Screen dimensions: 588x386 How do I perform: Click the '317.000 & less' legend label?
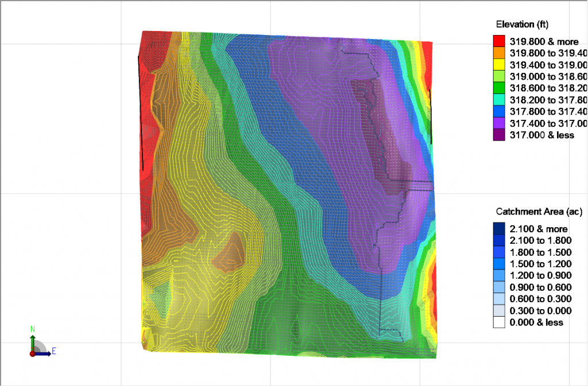point(542,135)
